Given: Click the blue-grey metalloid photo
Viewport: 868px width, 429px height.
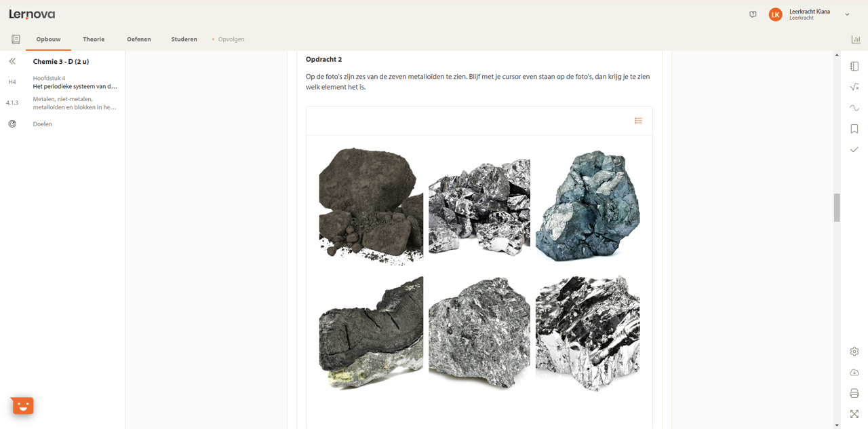Looking at the screenshot, I should click(587, 206).
